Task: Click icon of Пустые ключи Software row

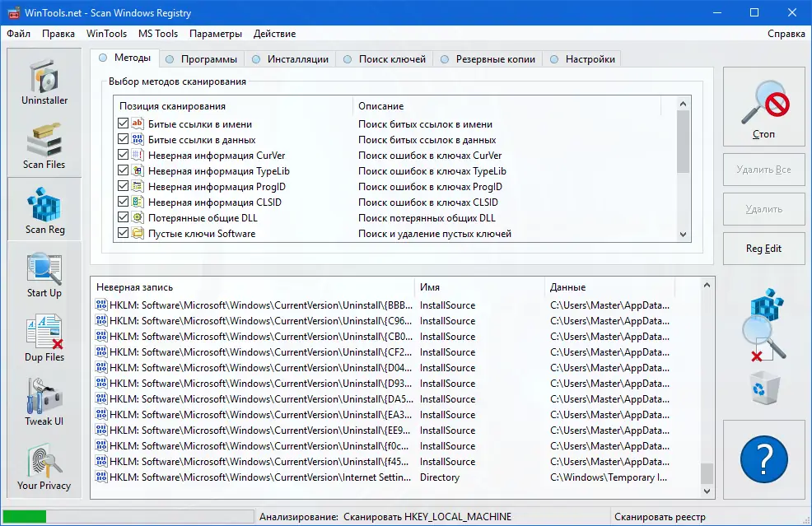Action: [138, 233]
